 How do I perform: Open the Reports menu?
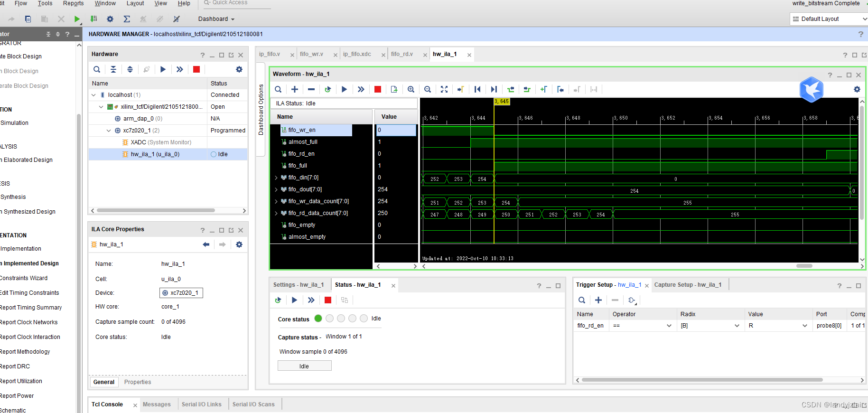click(x=73, y=3)
